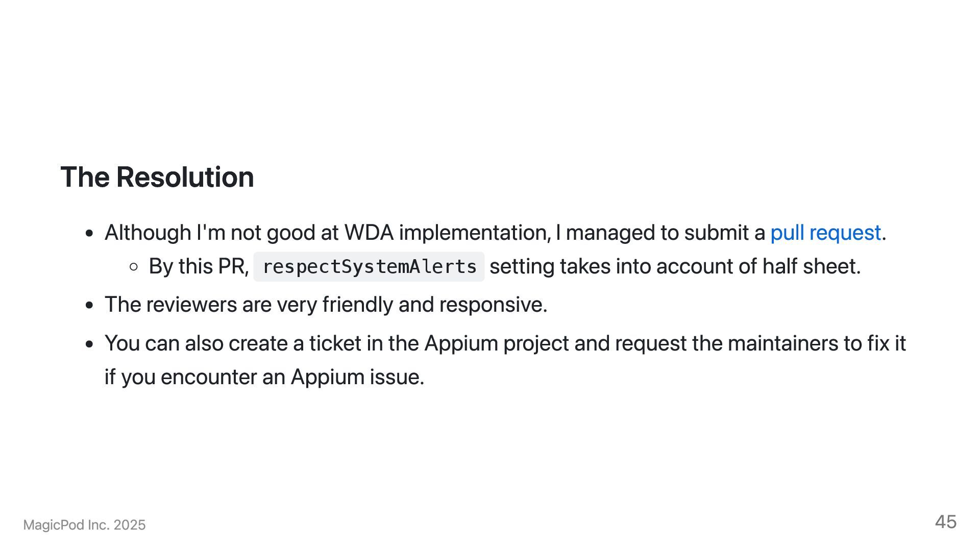This screenshot has width=980, height=551.
Task: Click bullet dot before 'Although I'm not good'
Action: point(90,234)
